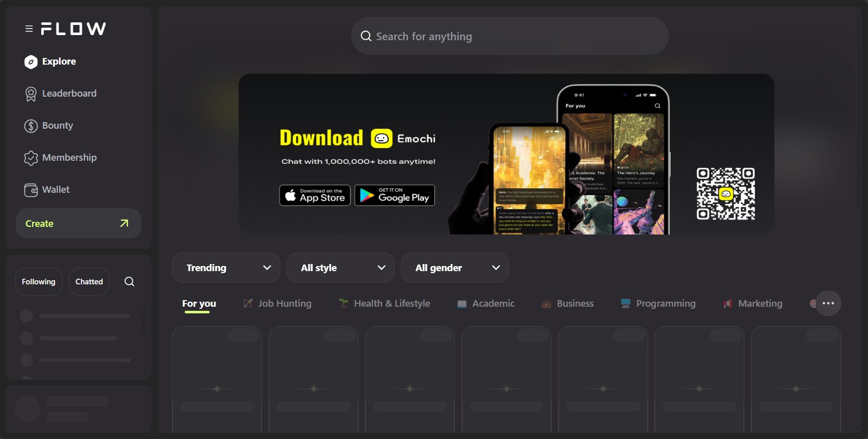Viewport: 868px width, 439px height.
Task: Switch to the Programming tab
Action: click(x=658, y=304)
